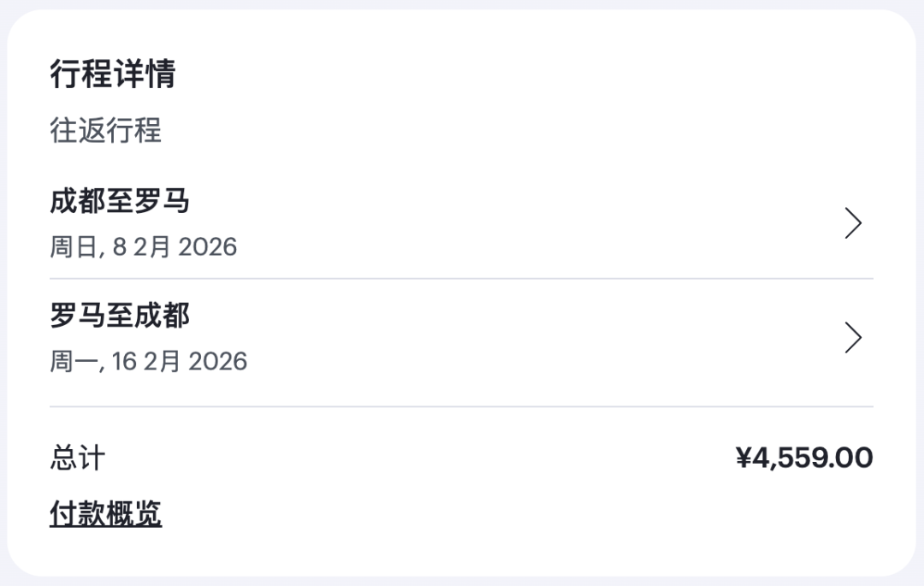Select the 罗马至成都 return trip title
Viewport: 924px width, 586px height.
[120, 317]
